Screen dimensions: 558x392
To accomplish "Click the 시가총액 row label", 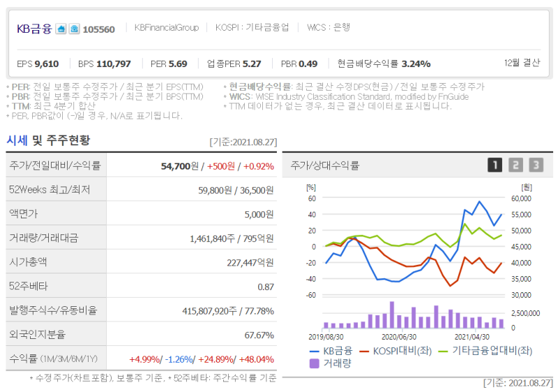I will point(28,262).
